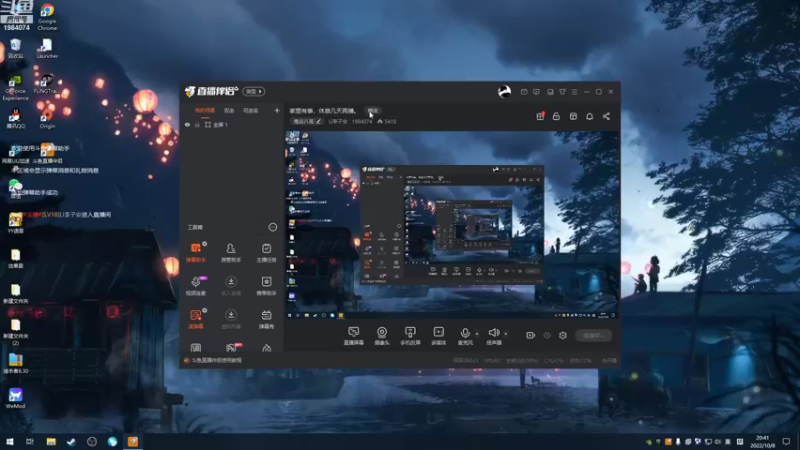Image resolution: width=800 pixels, height=450 pixels.
Task: Toggle visibility eye of full-screen source
Action: point(187,124)
